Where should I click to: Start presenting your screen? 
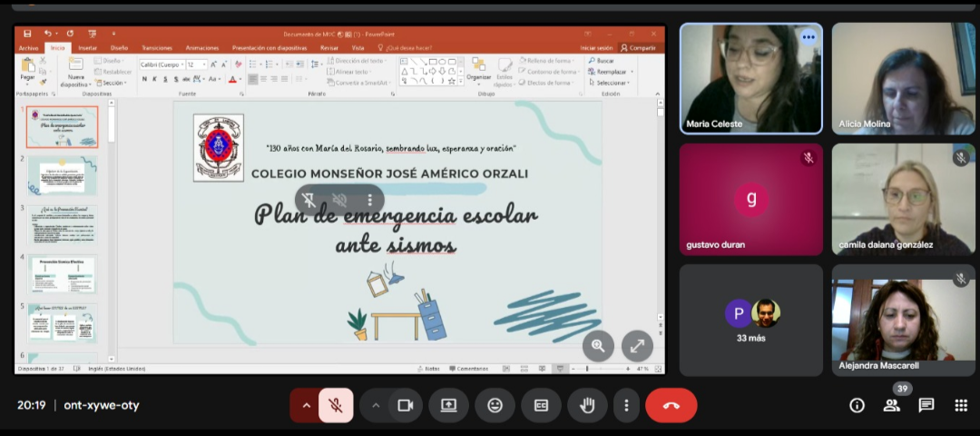[x=448, y=405]
